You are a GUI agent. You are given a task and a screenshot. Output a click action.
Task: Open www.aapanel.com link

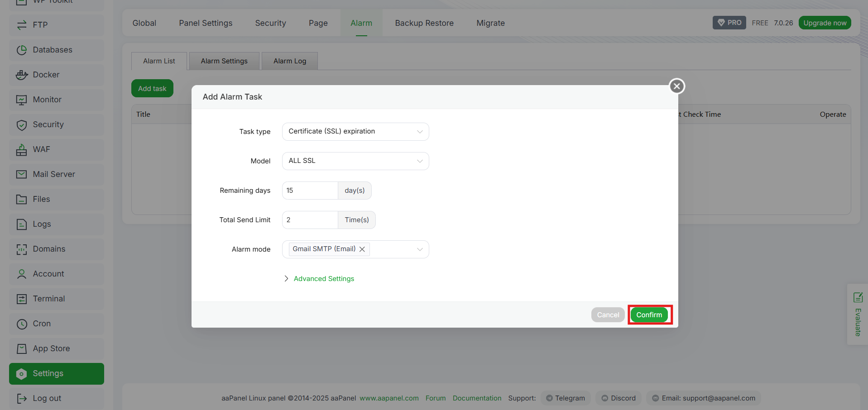(x=389, y=398)
